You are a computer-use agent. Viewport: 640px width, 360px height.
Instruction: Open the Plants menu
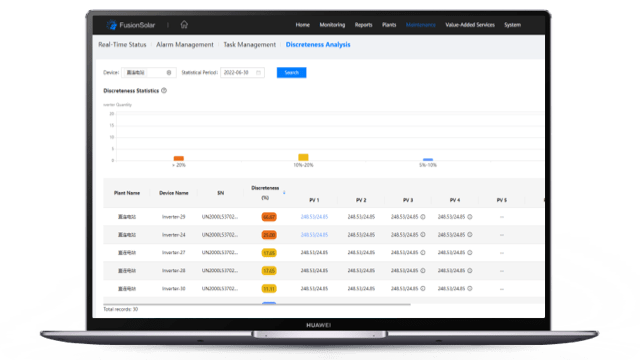pyautogui.click(x=389, y=25)
